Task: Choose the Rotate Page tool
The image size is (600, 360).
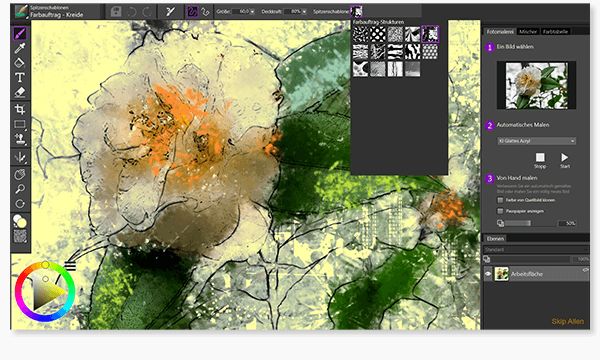Action: (20, 204)
